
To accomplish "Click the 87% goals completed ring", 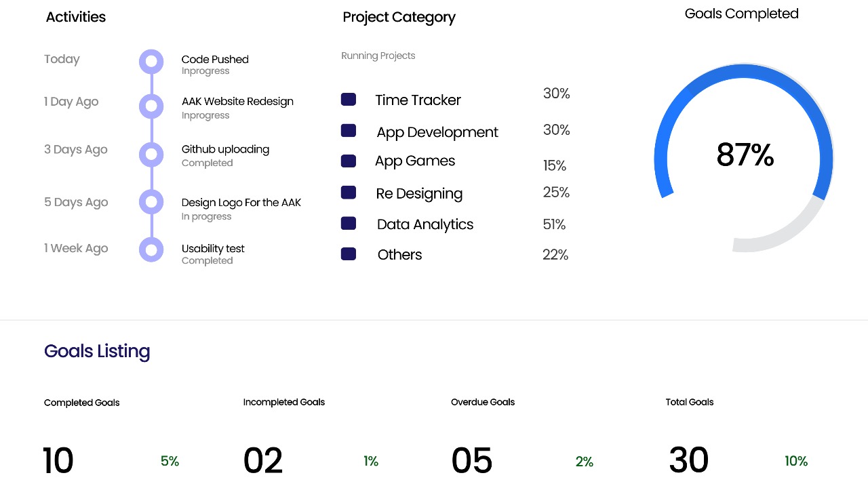I will (x=744, y=156).
